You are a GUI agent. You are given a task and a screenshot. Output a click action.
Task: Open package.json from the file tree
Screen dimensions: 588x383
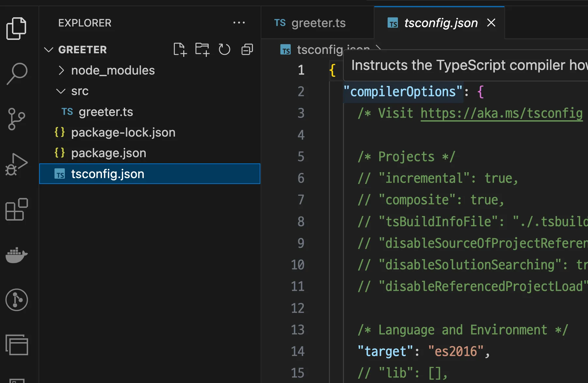[108, 153]
